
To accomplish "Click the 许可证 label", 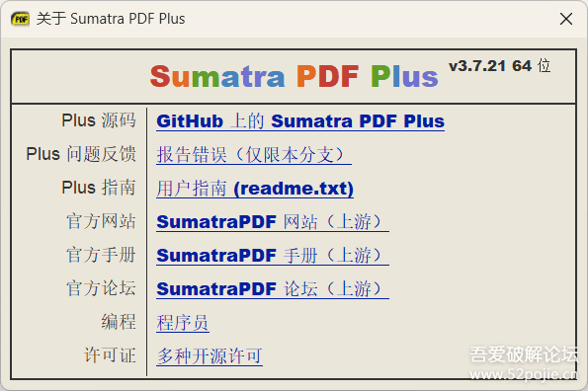I will point(110,355).
